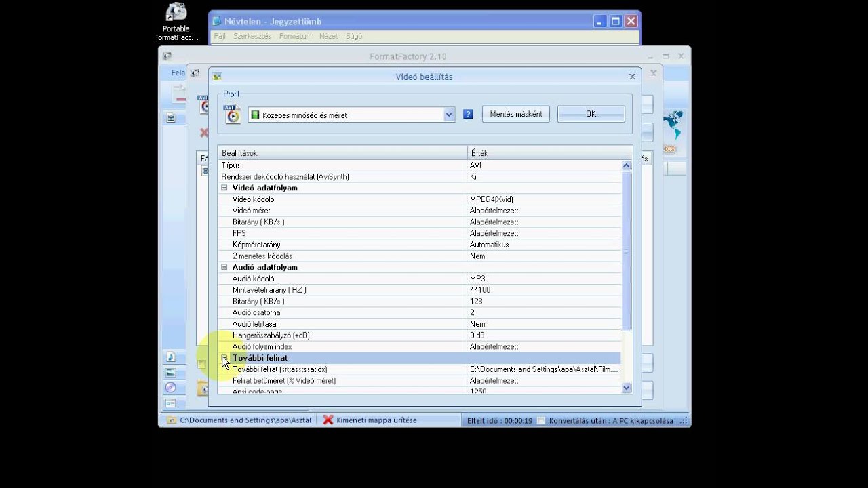Image resolution: width=868 pixels, height=488 pixels.
Task: Click the FormatFactory main window title icon
Action: (167, 56)
